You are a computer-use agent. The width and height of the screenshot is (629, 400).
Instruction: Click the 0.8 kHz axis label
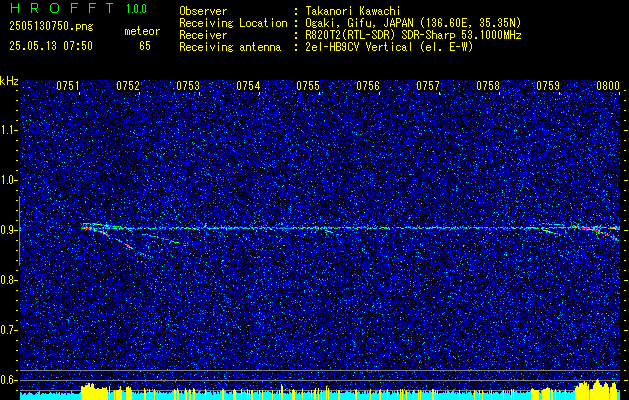8,280
